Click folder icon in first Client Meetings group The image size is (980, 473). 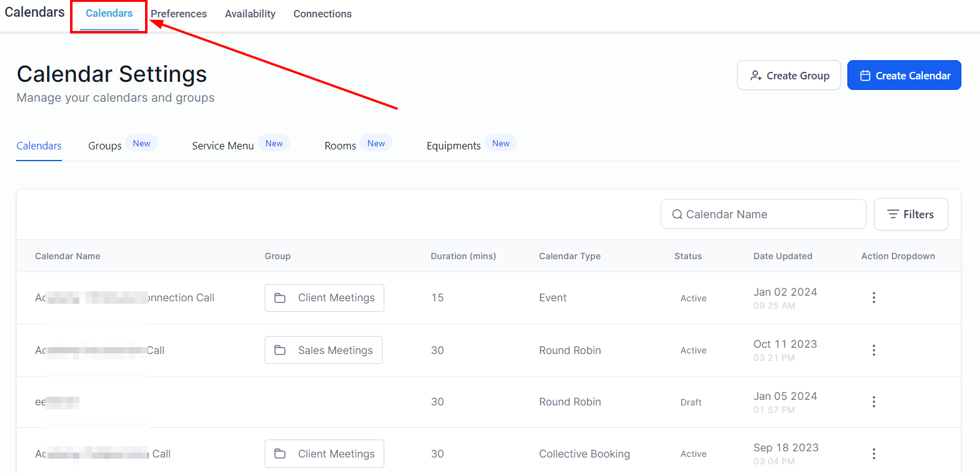[x=280, y=298]
